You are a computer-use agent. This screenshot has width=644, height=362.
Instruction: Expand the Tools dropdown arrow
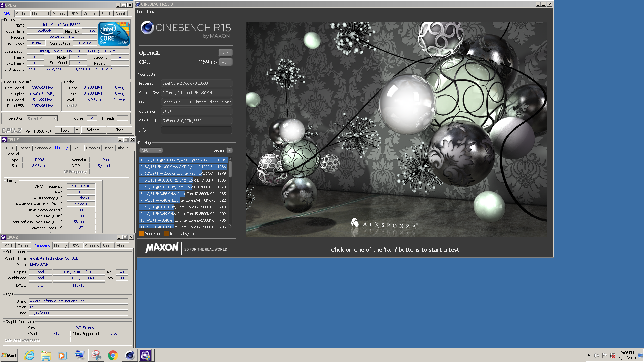[77, 130]
